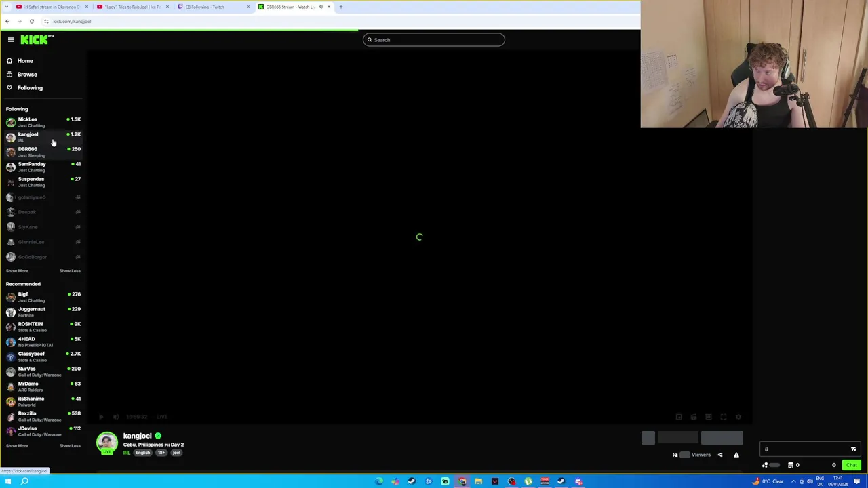Go to Home in the sidebar
This screenshot has height=488, width=868.
click(43, 61)
